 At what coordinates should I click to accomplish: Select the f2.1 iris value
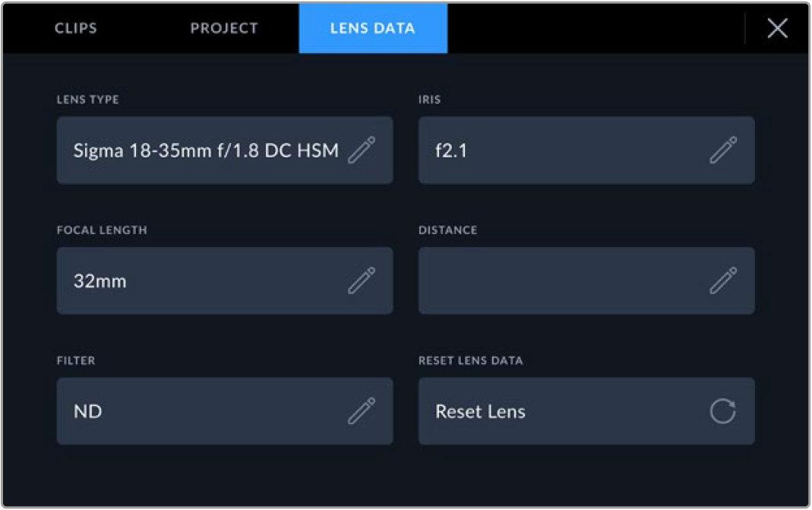[451, 150]
